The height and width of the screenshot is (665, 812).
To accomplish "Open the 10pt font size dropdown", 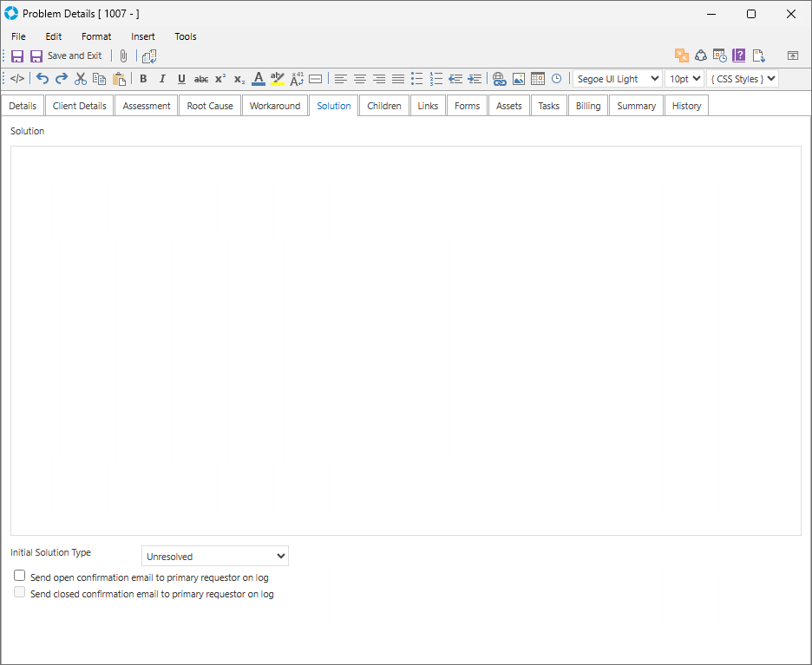I will click(x=684, y=79).
